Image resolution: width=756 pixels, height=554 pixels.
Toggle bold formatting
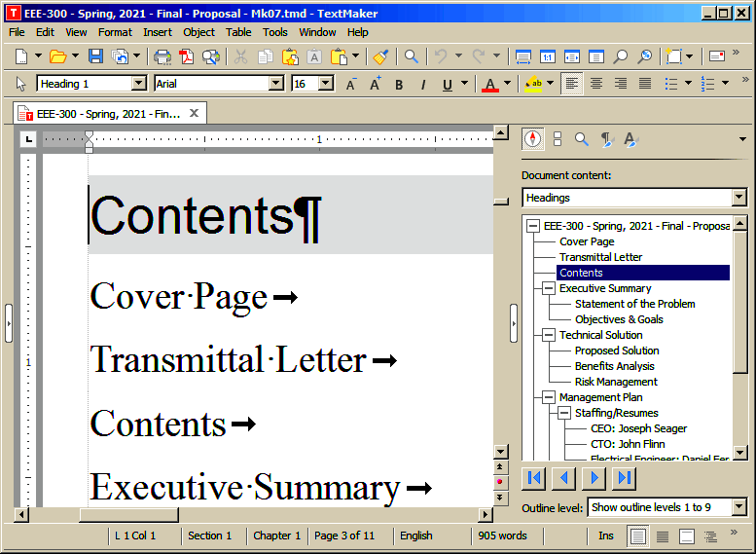point(399,85)
